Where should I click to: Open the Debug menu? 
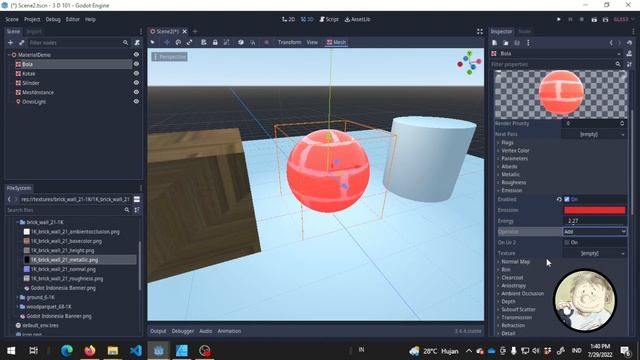coord(53,19)
